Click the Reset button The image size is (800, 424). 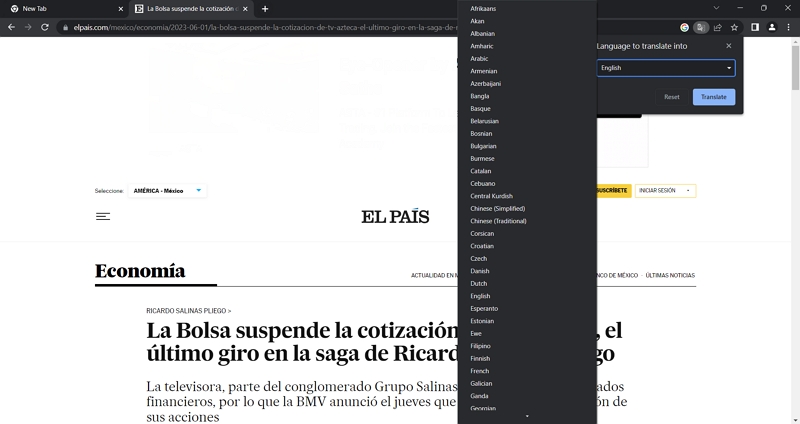click(671, 97)
